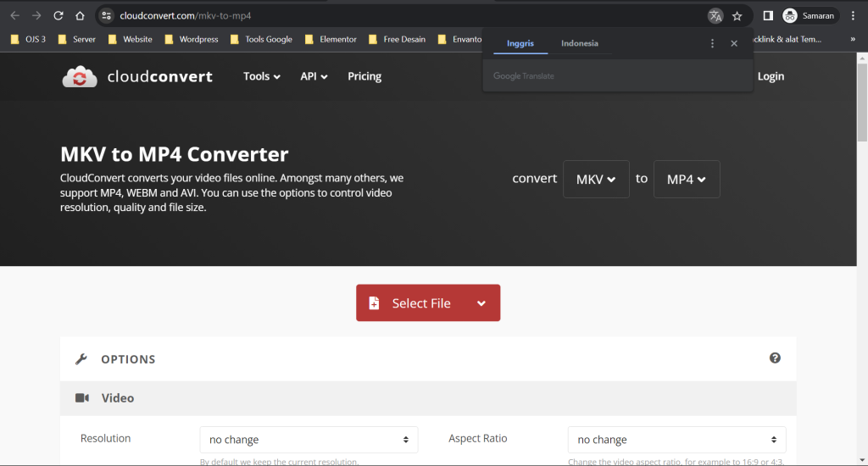
Task: Click the help question mark icon in Options
Action: point(775,358)
